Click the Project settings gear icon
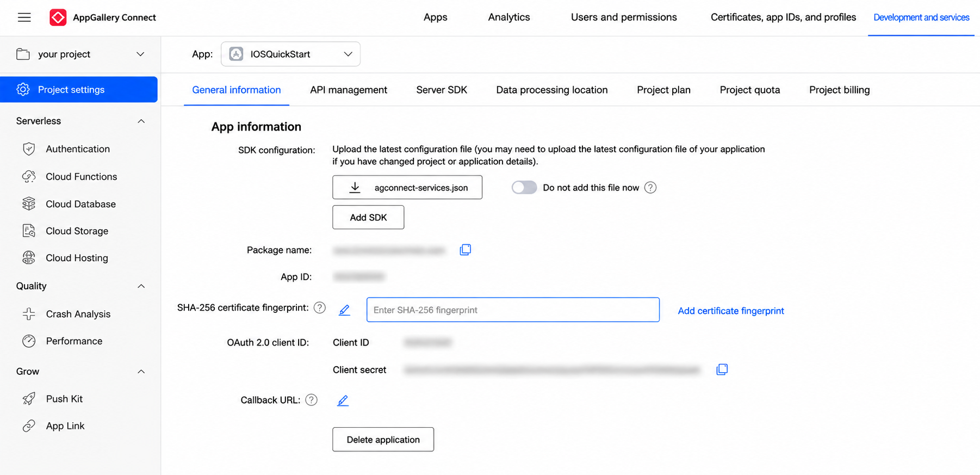 point(23,89)
